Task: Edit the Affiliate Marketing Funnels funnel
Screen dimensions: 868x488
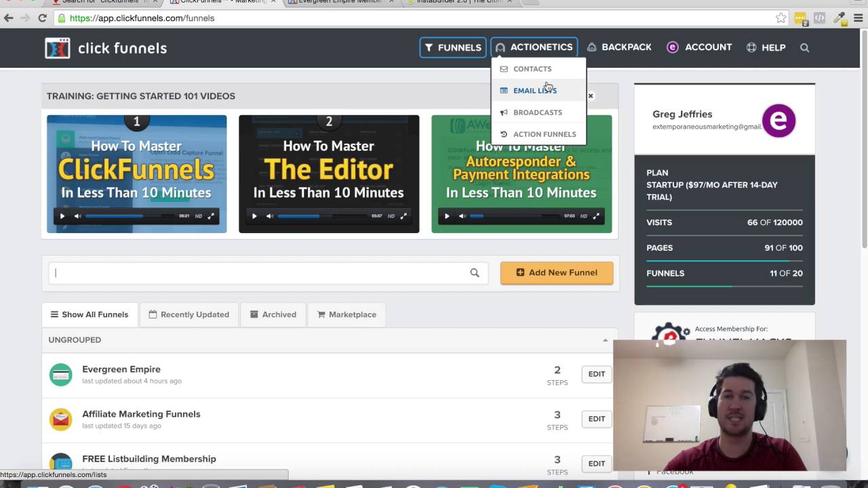Action: point(597,419)
